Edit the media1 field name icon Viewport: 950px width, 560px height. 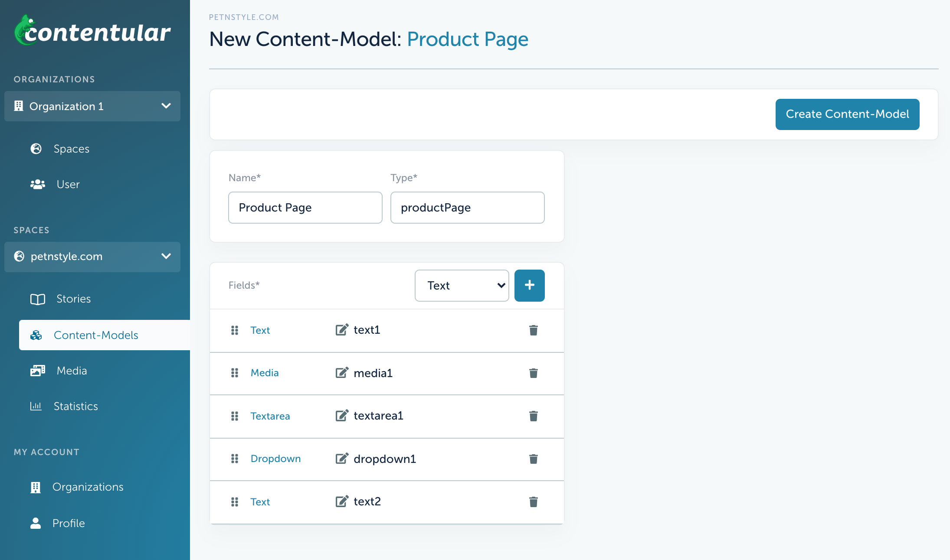tap(342, 373)
